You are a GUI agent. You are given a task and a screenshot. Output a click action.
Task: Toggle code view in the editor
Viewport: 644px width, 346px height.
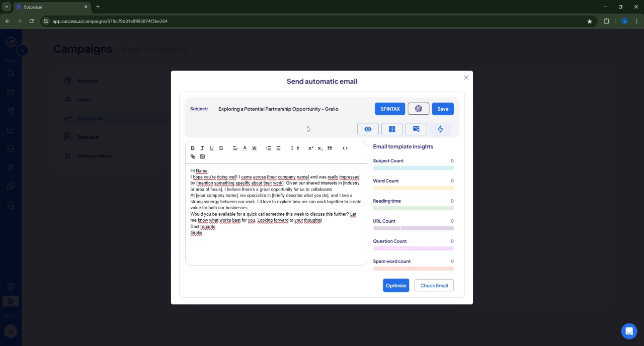[x=345, y=148]
